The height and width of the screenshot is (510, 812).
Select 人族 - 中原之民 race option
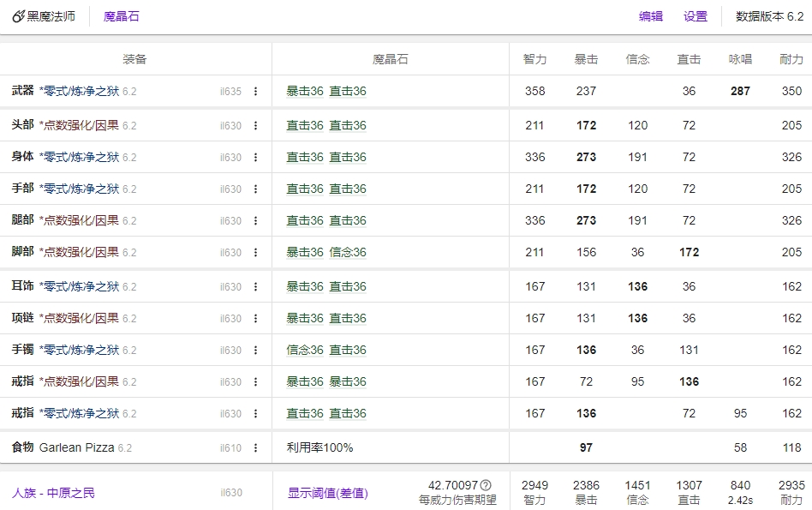click(53, 493)
